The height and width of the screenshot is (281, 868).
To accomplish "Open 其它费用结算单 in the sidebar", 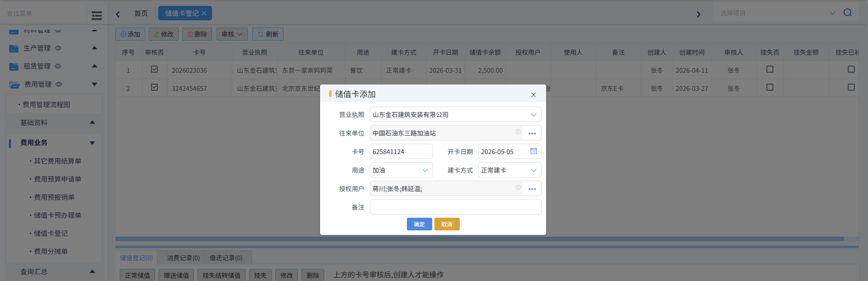I will coord(57,161).
